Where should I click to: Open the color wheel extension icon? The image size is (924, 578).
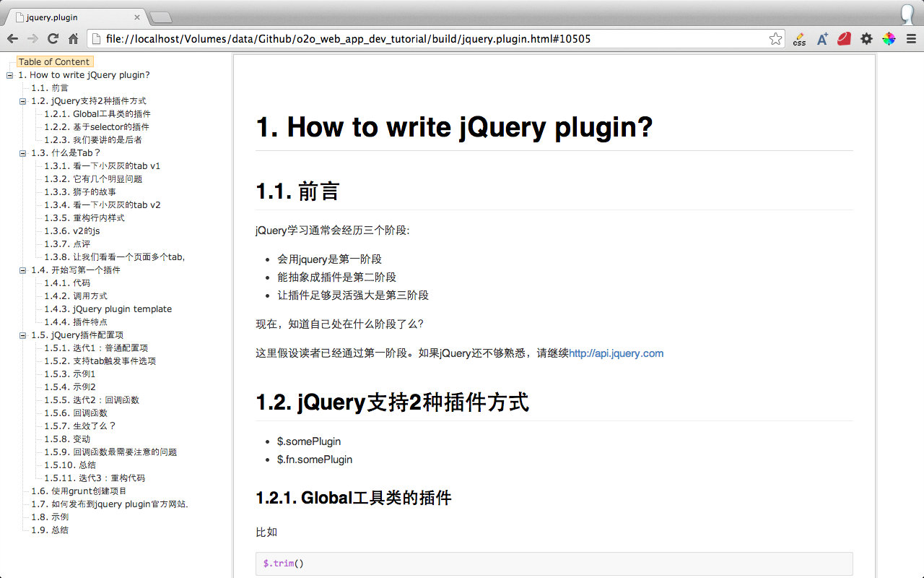889,39
